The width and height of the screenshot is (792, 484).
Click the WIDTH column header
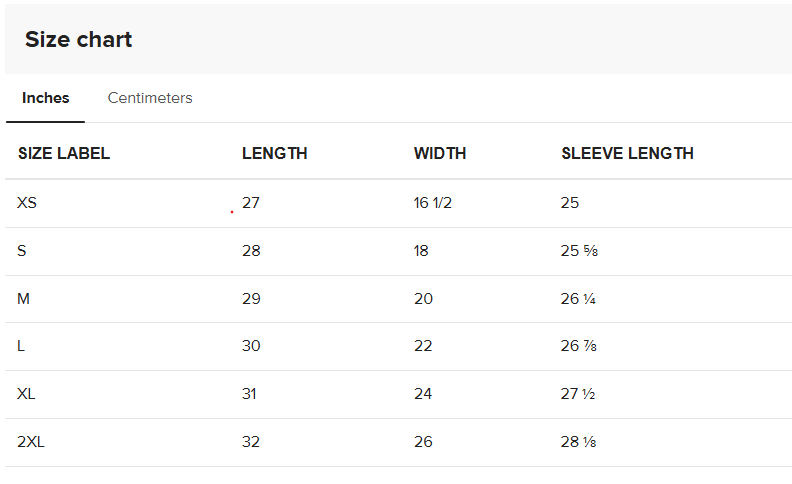click(x=440, y=153)
